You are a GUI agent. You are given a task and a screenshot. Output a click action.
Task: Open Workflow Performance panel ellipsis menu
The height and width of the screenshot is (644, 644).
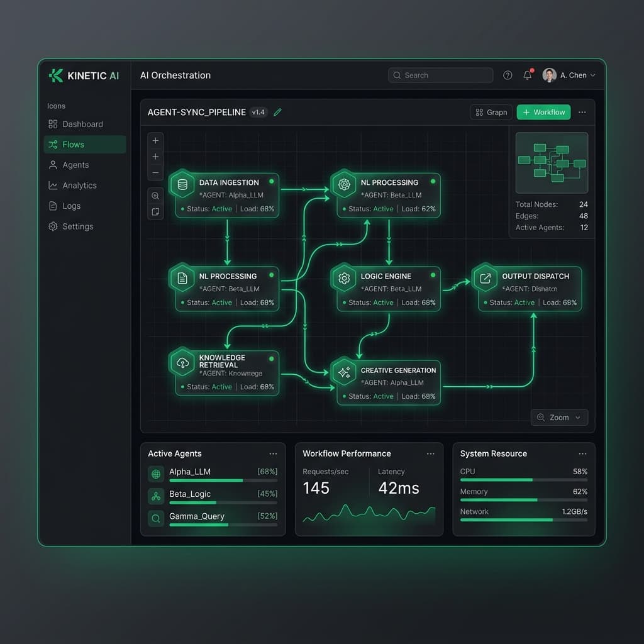tap(430, 454)
